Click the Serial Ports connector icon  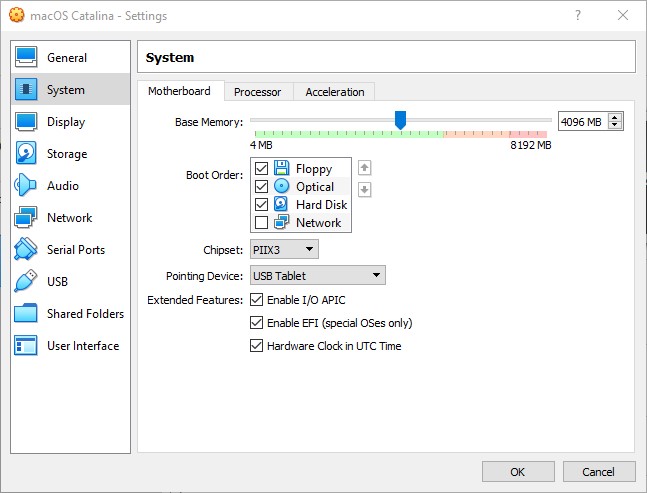(x=26, y=249)
